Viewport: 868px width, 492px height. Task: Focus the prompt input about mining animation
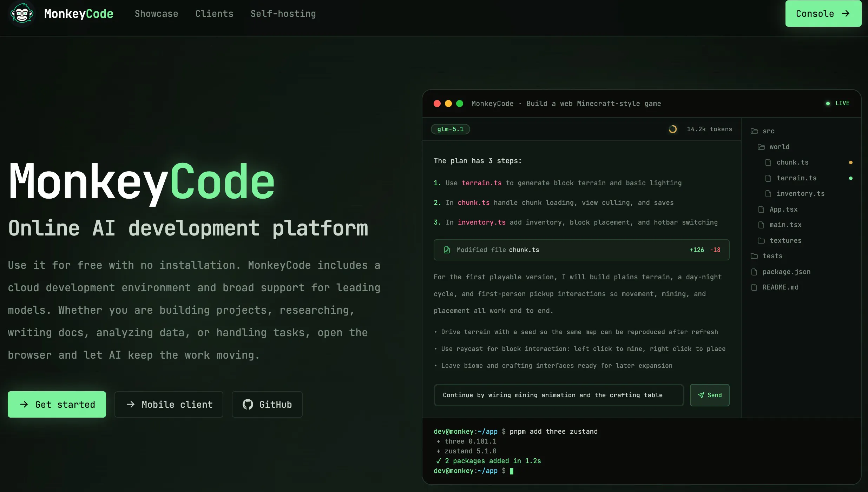click(x=559, y=395)
